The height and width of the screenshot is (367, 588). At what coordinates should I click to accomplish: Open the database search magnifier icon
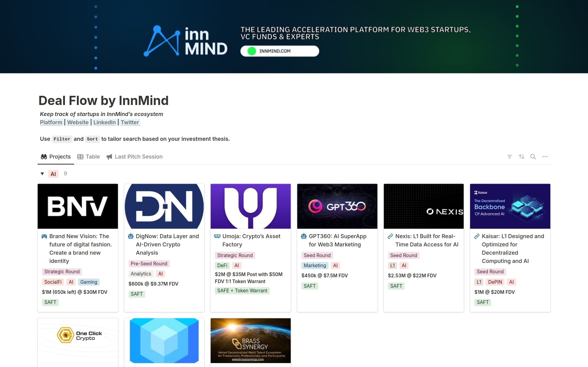(533, 157)
